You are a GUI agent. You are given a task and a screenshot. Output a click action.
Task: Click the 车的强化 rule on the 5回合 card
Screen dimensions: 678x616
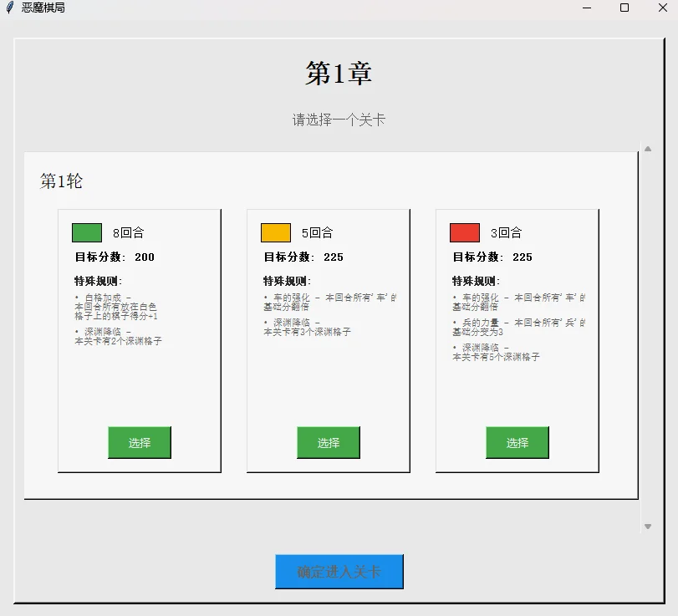tap(330, 302)
